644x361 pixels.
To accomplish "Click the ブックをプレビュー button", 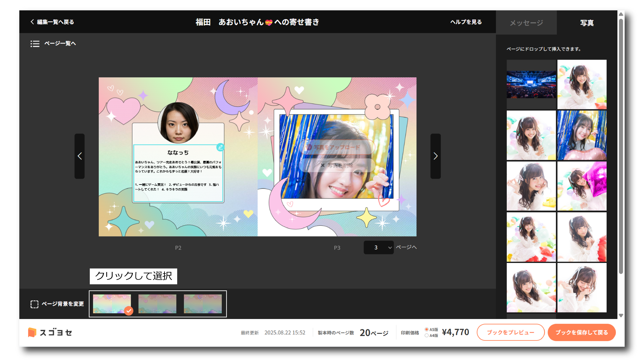I will (x=510, y=332).
